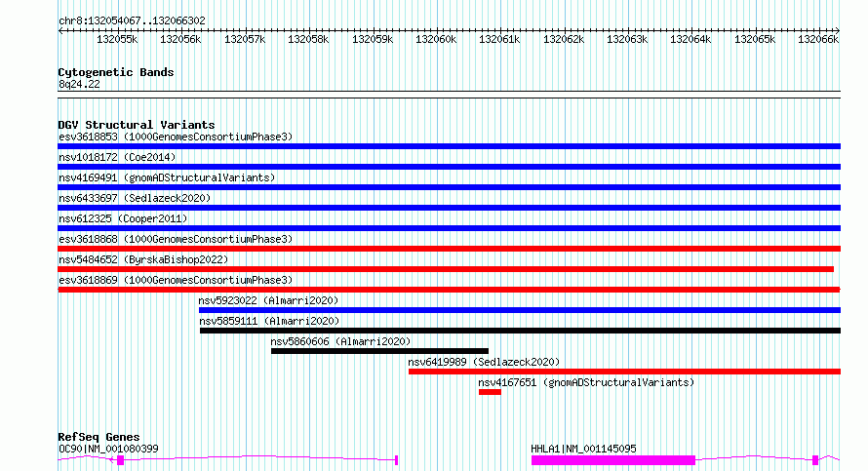Click the 132055k ruler tick label

tap(117, 39)
